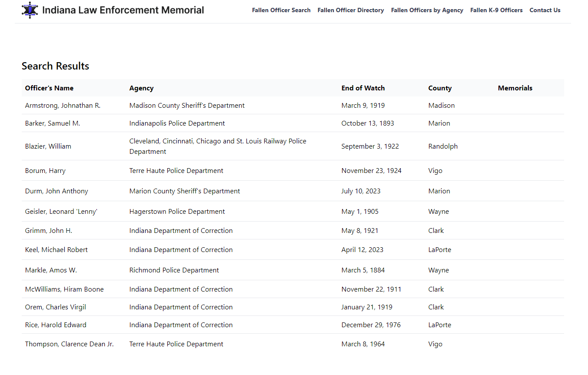
Task: Open the Fallen Officer Directory menu item
Action: (351, 10)
